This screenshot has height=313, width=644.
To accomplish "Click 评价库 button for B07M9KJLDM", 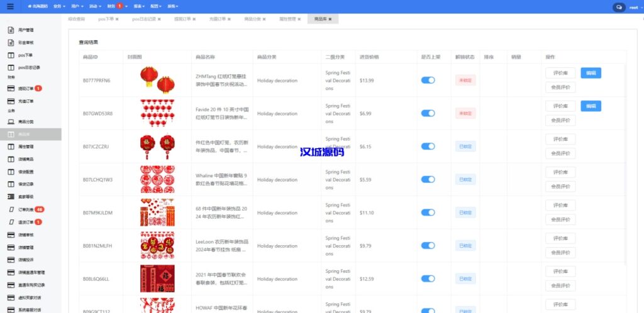I will click(560, 205).
